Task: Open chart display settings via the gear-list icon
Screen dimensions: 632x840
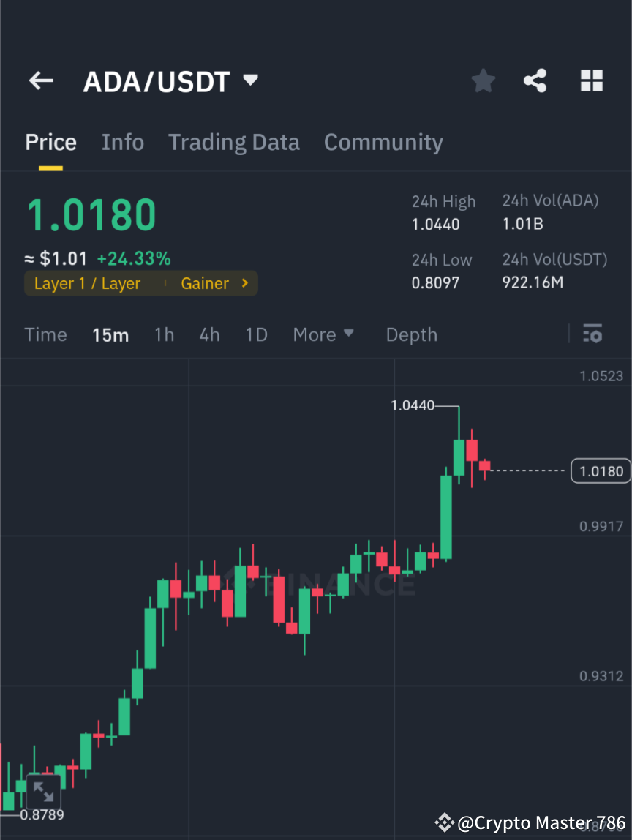Action: (592, 334)
